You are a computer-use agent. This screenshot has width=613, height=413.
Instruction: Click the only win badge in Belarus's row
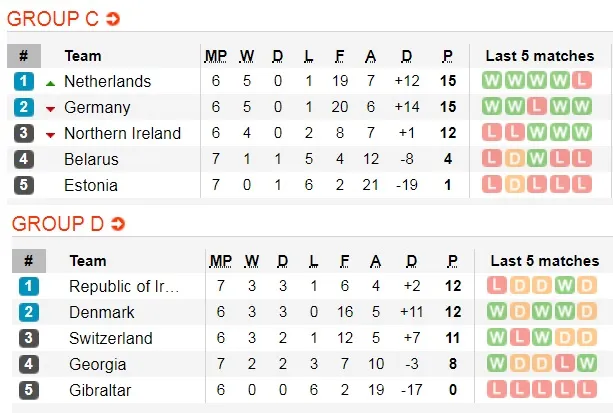pos(536,159)
